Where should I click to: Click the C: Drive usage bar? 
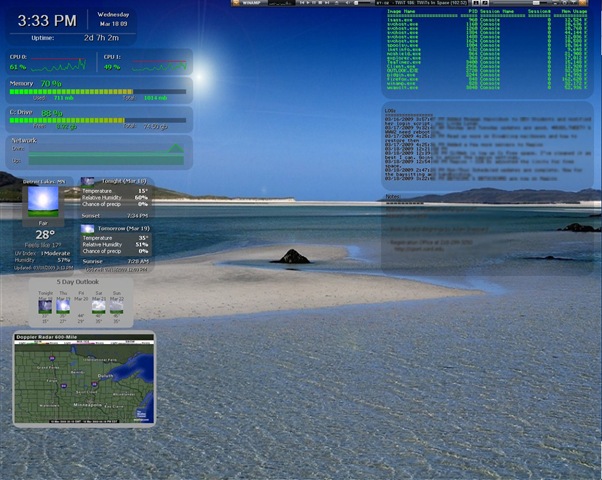(x=98, y=120)
